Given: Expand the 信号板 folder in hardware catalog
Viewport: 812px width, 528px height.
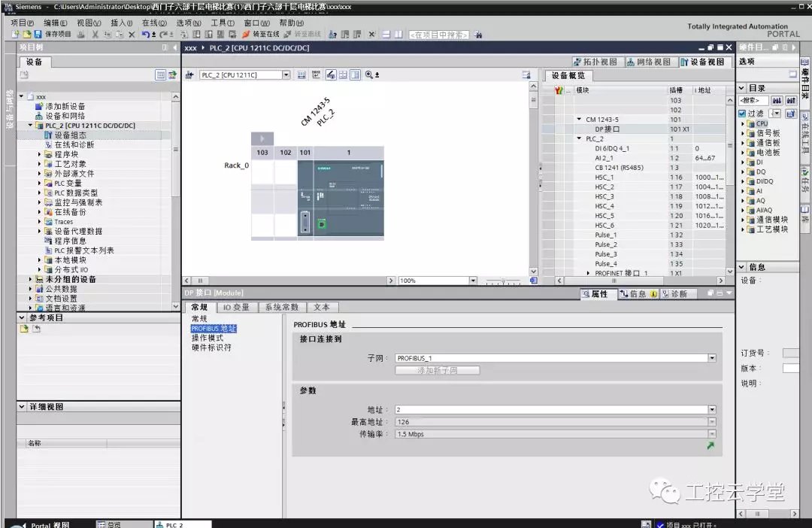Looking at the screenshot, I should (743, 133).
